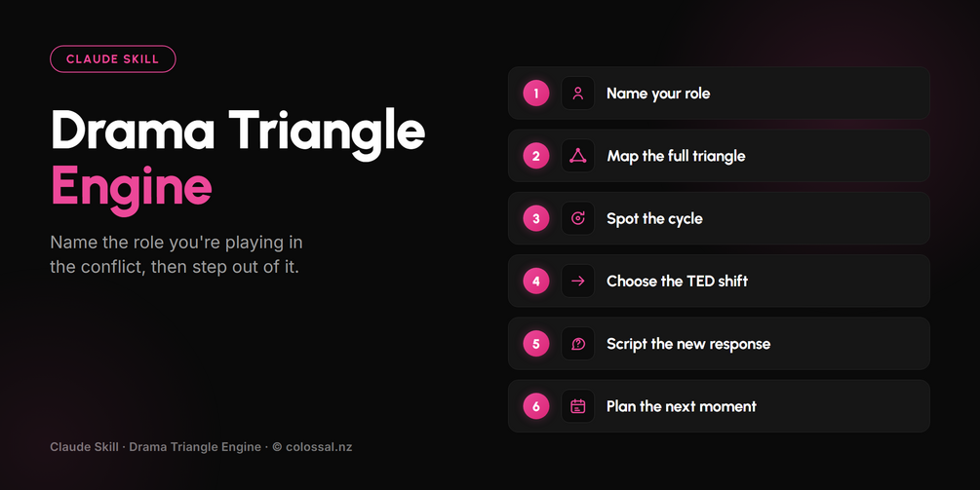Click the colossal.nz footer text
The height and width of the screenshot is (490, 980).
(x=319, y=447)
